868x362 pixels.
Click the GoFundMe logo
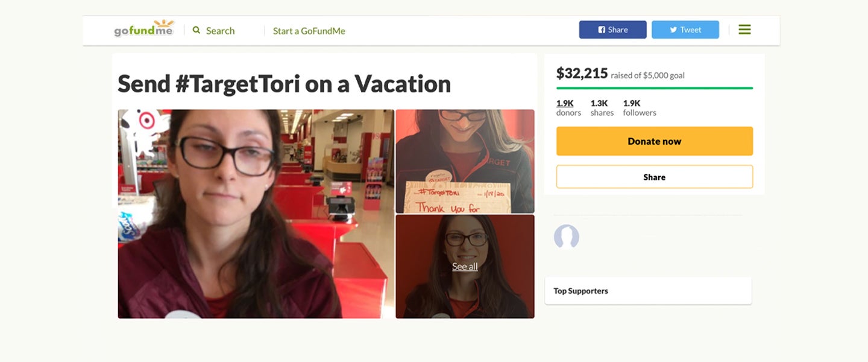point(143,29)
